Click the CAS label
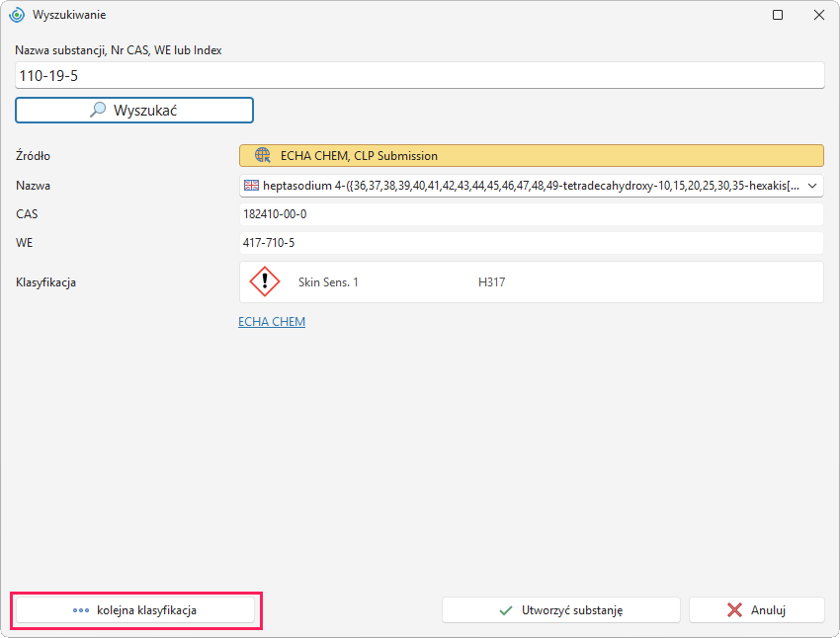 [27, 214]
